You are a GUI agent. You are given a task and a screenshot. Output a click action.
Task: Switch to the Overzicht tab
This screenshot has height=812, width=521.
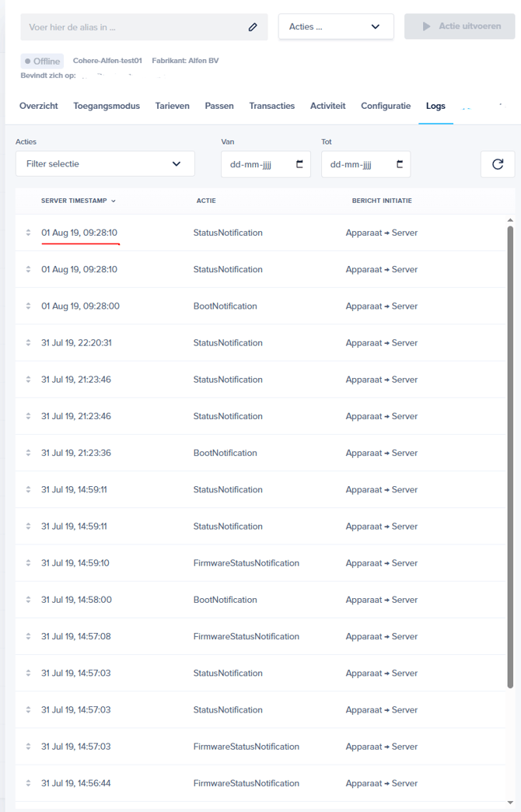coord(38,106)
